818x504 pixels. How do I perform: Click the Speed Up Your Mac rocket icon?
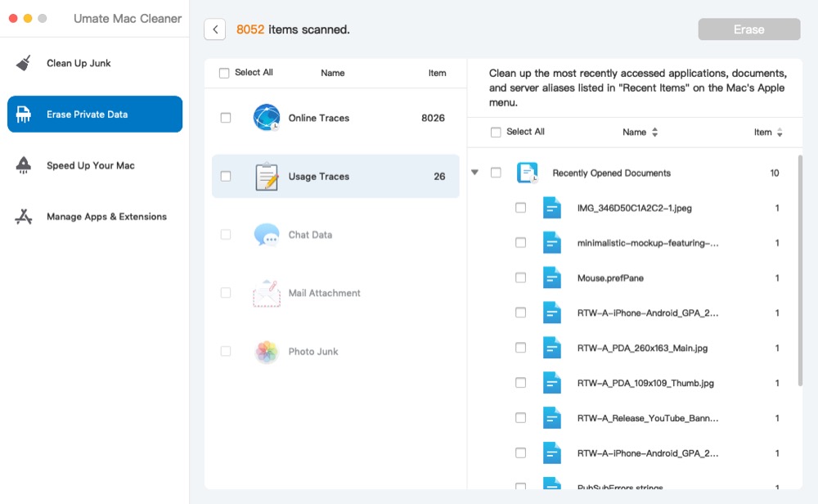coord(24,165)
